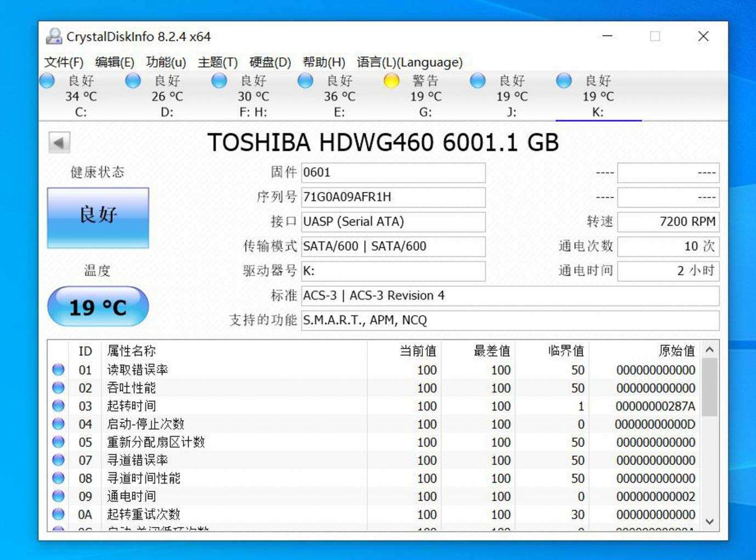
Task: Click the CrystalDiskInfo app icon in title bar
Action: pyautogui.click(x=54, y=36)
